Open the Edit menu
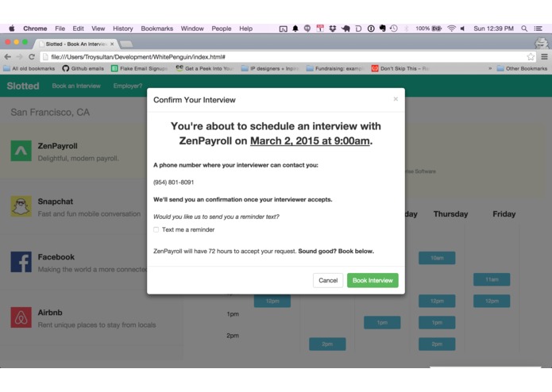This screenshot has width=552, height=392. click(78, 29)
